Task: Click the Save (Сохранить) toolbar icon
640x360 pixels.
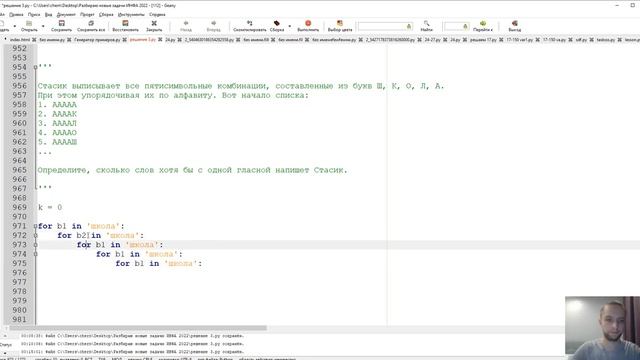Action: point(62,24)
